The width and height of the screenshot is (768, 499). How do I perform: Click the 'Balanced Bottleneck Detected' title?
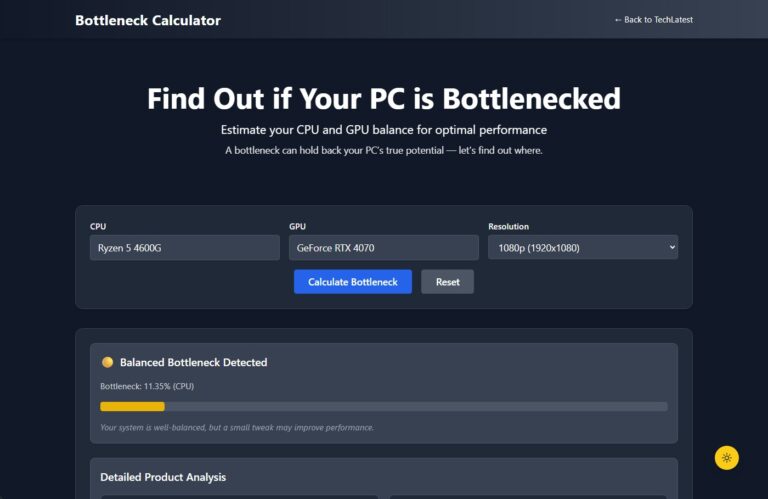(193, 362)
